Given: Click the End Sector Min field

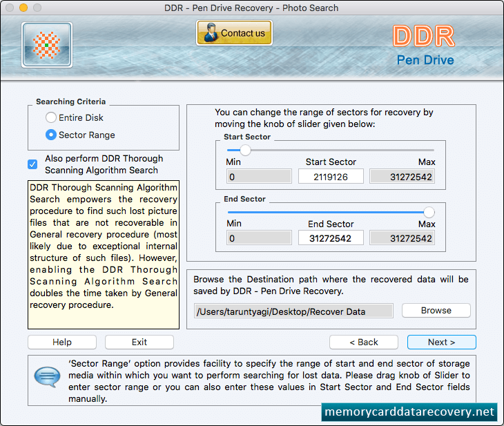Looking at the screenshot, I should pos(259,238).
